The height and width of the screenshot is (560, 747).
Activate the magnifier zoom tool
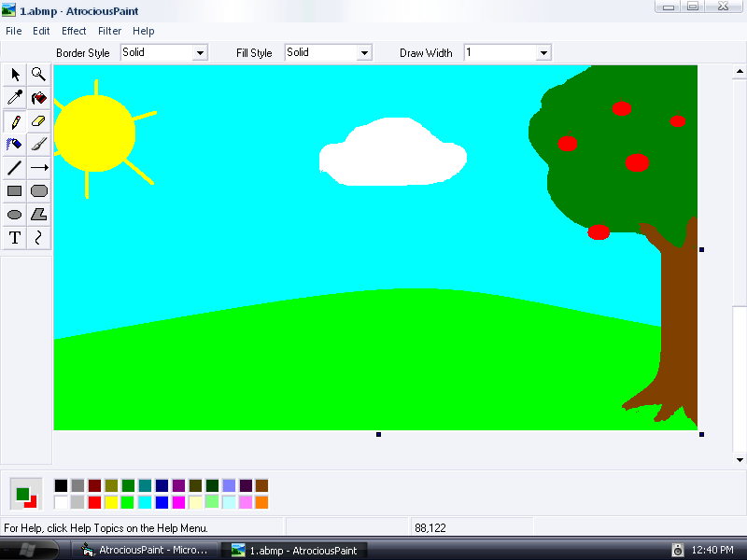point(39,75)
